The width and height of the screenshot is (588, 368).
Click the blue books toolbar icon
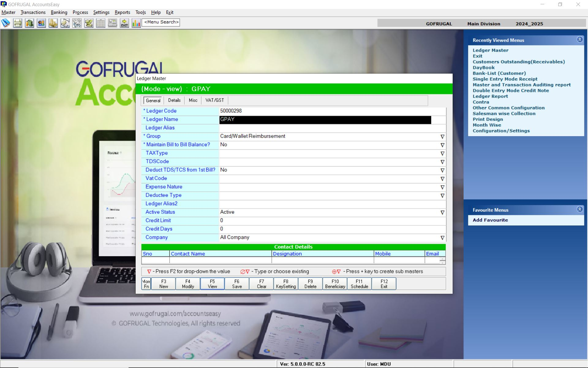[6, 23]
